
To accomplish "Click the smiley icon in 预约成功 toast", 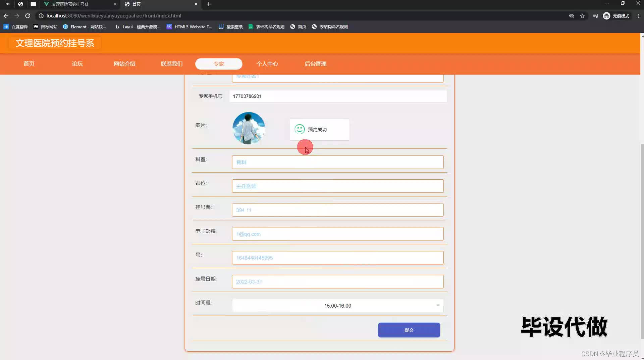I will [300, 129].
